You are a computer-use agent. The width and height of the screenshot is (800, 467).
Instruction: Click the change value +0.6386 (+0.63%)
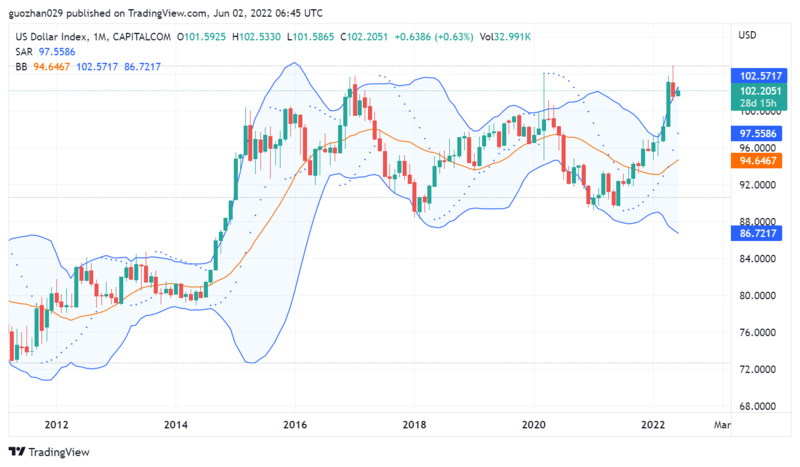[x=434, y=37]
